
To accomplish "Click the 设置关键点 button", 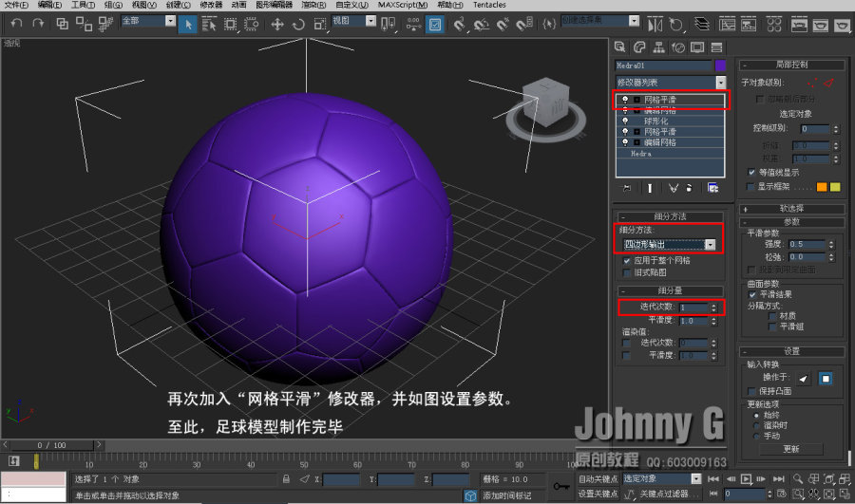I will [x=598, y=494].
